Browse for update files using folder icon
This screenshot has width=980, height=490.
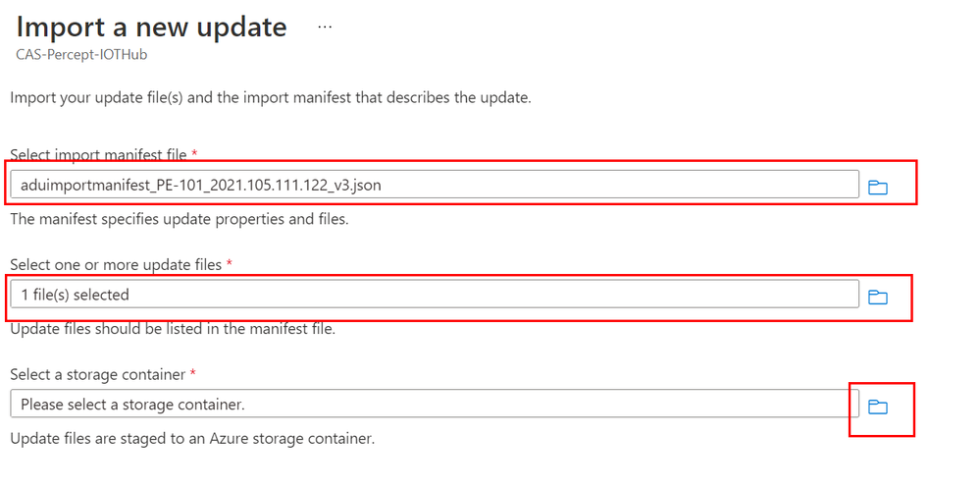[x=878, y=298]
